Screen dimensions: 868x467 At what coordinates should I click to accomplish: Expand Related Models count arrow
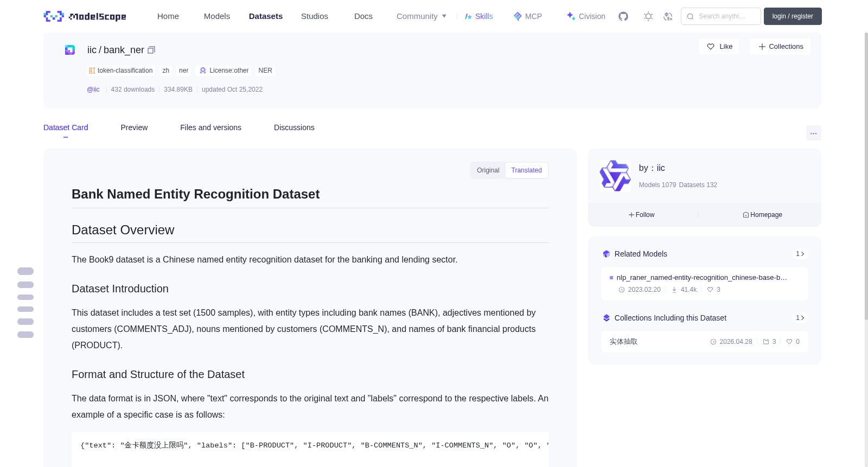pos(800,254)
